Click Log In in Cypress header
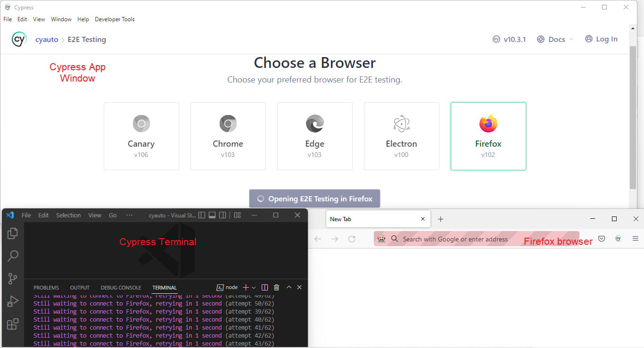Viewport: 644px width, 348px height. (601, 39)
